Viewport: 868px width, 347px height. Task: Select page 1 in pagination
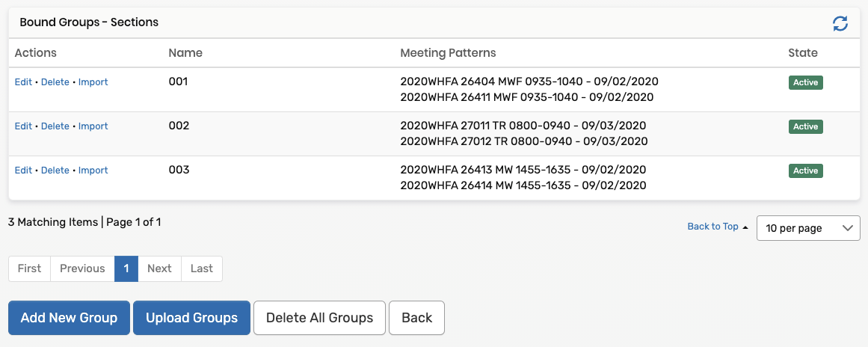(x=126, y=268)
